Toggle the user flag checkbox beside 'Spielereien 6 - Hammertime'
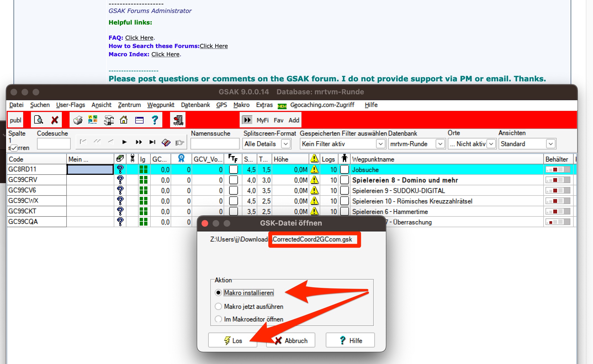The height and width of the screenshot is (364, 593). coord(345,211)
